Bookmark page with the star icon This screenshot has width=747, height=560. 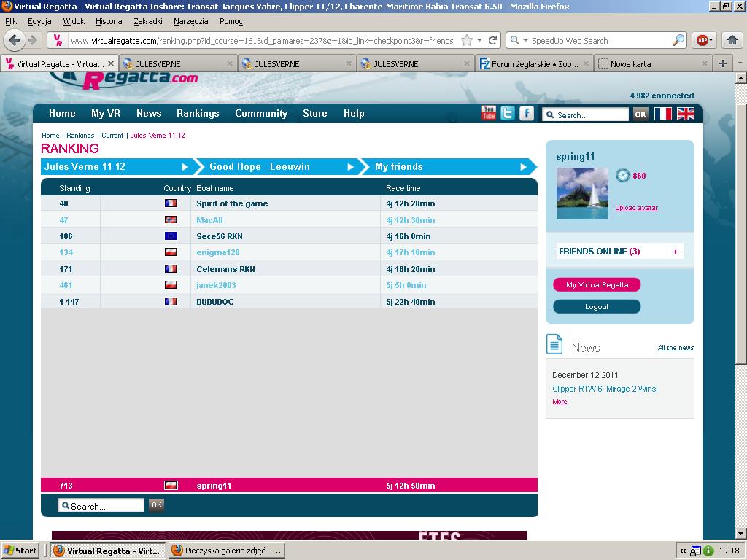click(467, 41)
